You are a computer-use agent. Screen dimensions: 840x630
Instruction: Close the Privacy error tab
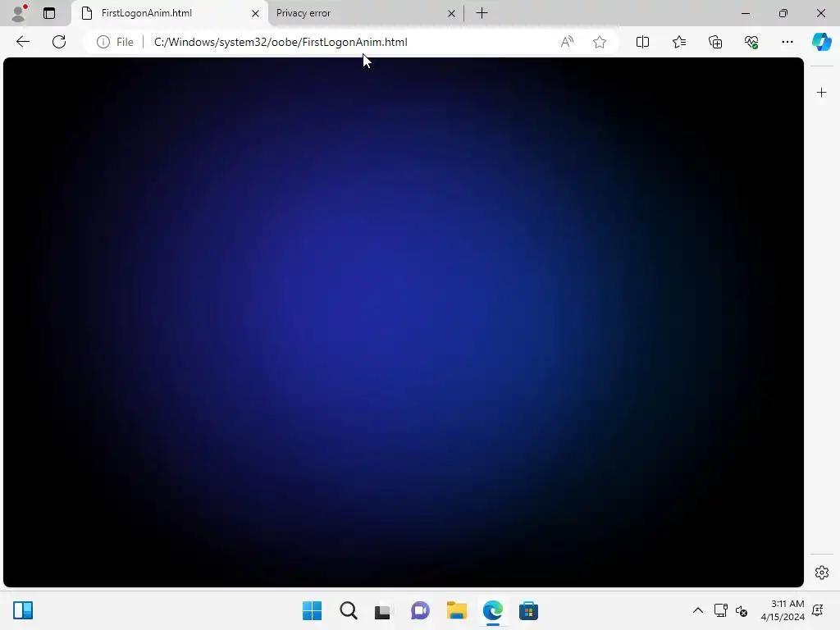[x=452, y=13]
